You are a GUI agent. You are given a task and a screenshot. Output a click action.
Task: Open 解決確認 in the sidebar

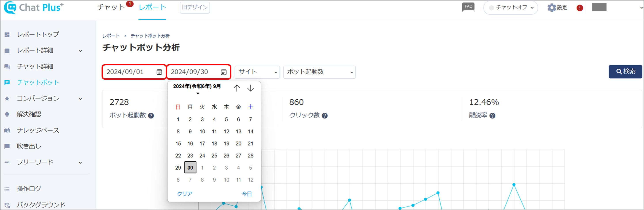[29, 115]
